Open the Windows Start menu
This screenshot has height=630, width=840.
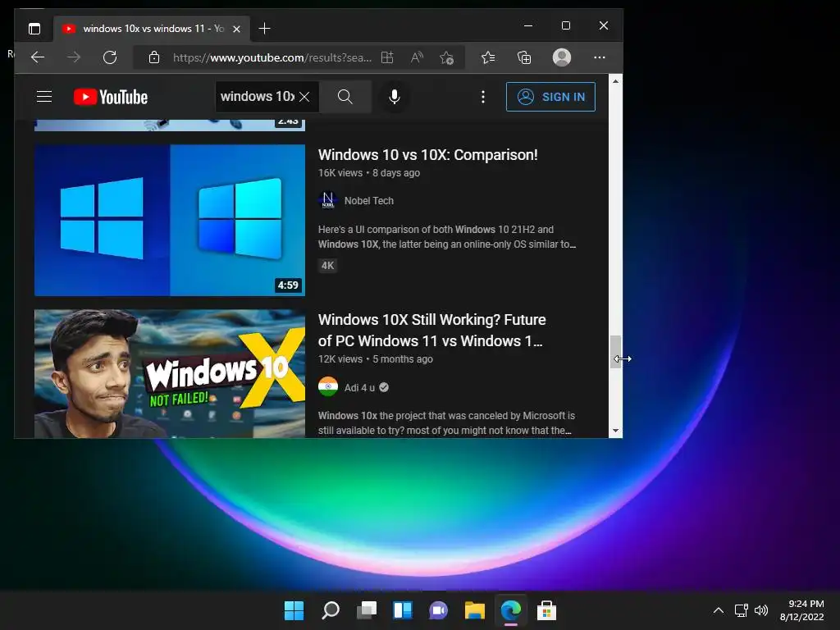pyautogui.click(x=294, y=610)
